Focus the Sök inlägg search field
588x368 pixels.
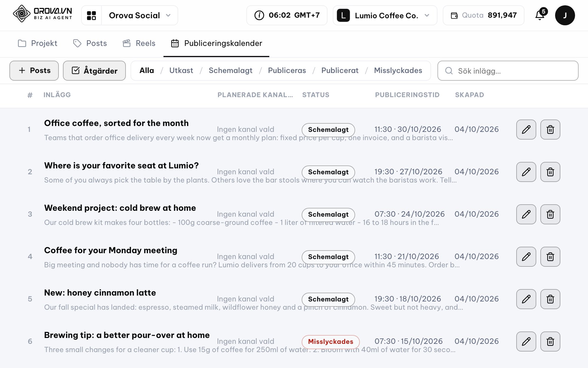click(508, 71)
